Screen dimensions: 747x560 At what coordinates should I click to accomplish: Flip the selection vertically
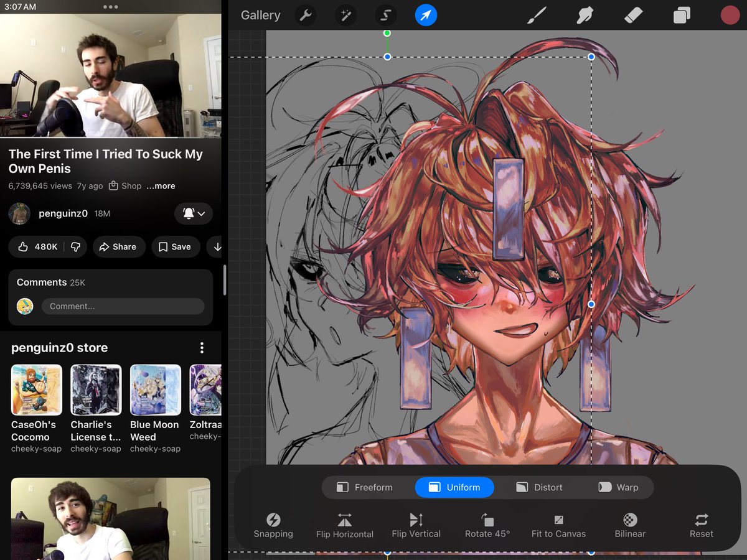(x=416, y=526)
